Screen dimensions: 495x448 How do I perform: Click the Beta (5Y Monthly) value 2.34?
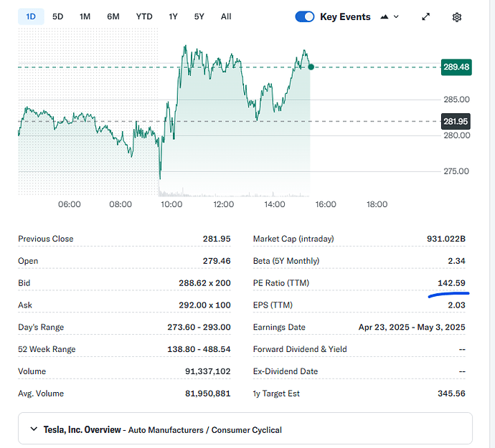pos(456,261)
